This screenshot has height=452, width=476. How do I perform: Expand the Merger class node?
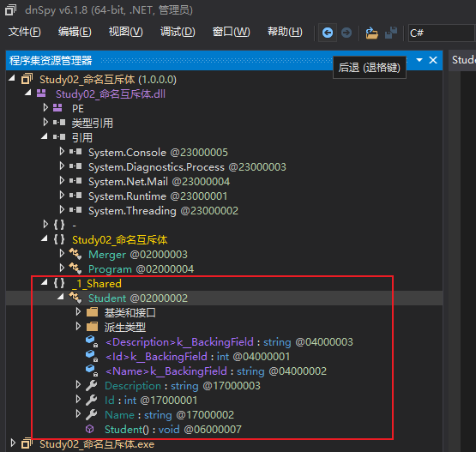coord(62,253)
